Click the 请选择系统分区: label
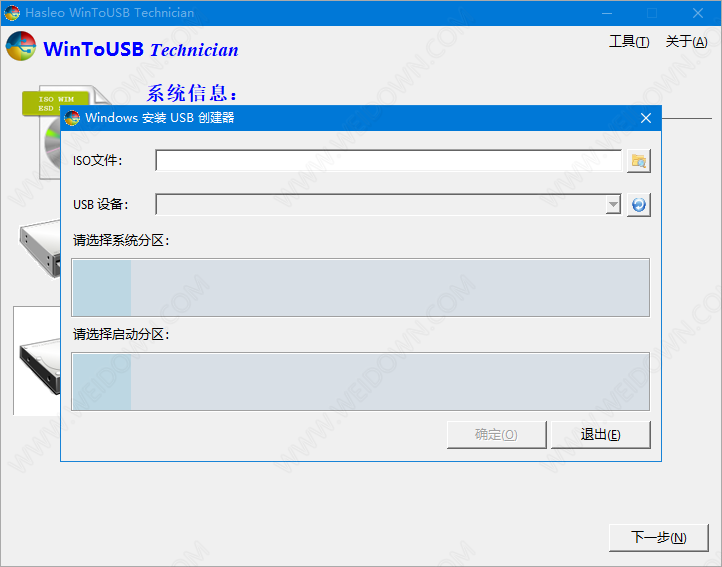Screen dimensions: 722x567 coord(121,240)
